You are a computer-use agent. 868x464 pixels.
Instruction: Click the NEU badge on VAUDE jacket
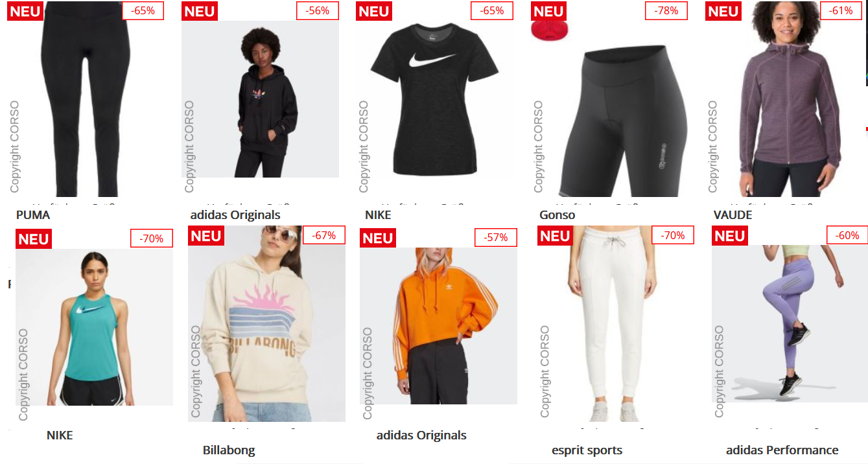tap(723, 11)
